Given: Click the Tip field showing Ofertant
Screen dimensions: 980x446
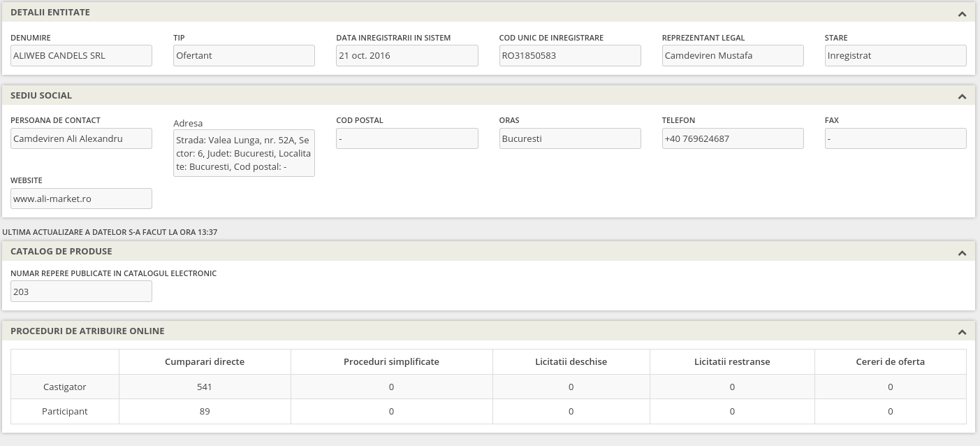Looking at the screenshot, I should pos(244,56).
